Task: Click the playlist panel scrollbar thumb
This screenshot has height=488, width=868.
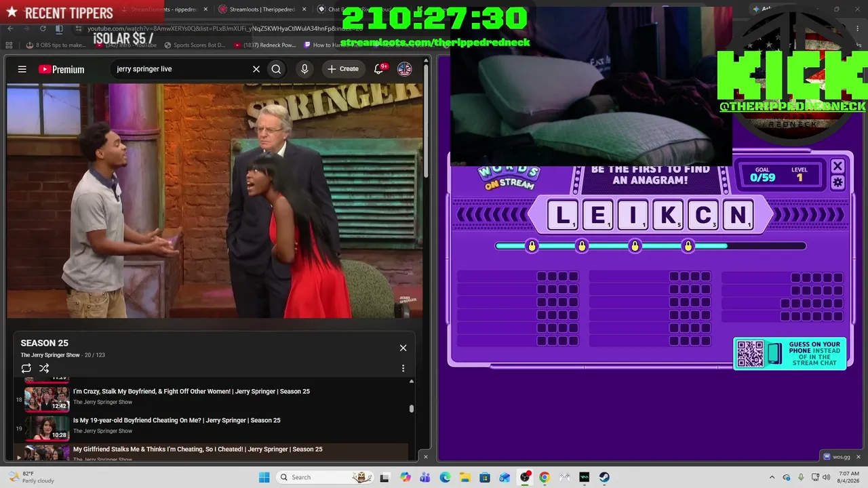Action: [411, 409]
